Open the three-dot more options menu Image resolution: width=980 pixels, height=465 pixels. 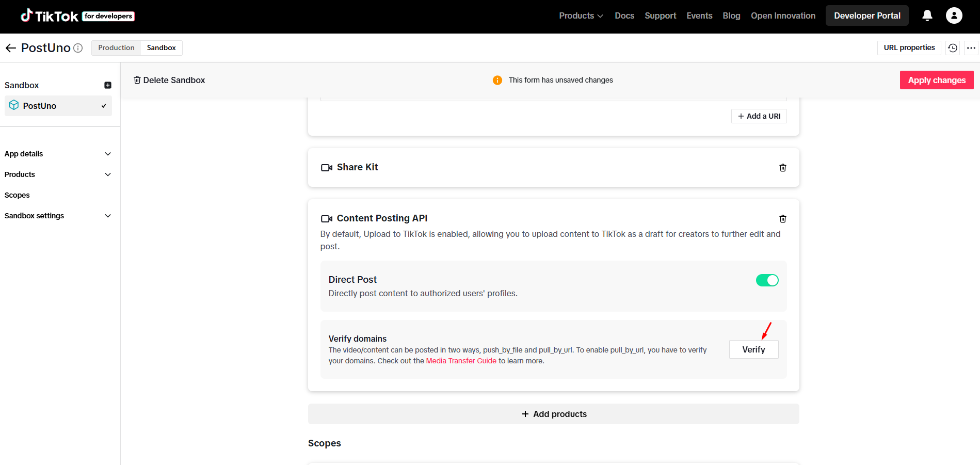pyautogui.click(x=971, y=48)
